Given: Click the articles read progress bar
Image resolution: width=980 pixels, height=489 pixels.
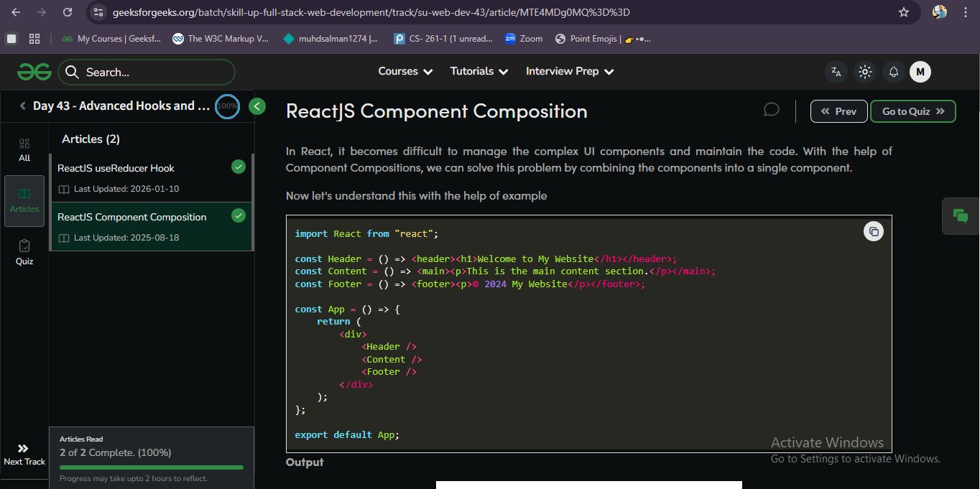Looking at the screenshot, I should pyautogui.click(x=151, y=467).
